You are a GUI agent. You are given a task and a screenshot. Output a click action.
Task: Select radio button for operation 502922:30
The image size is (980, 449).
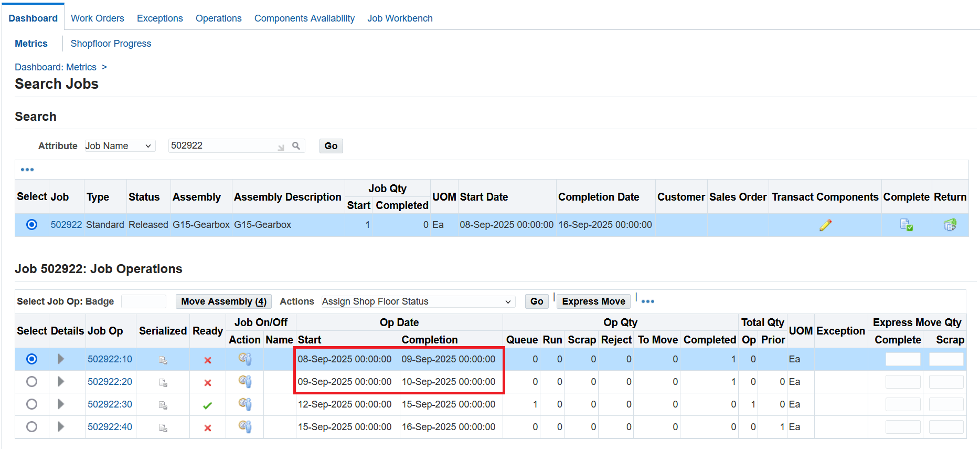click(32, 404)
